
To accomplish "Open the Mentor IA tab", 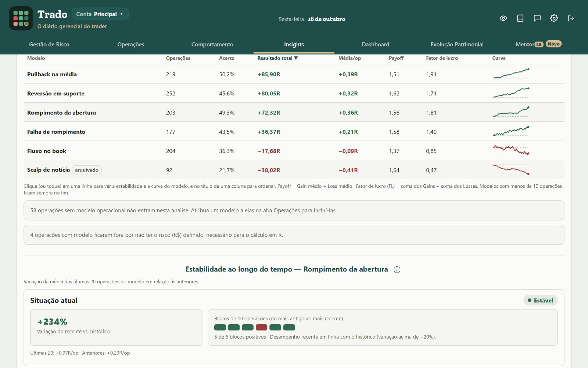I will 529,45.
